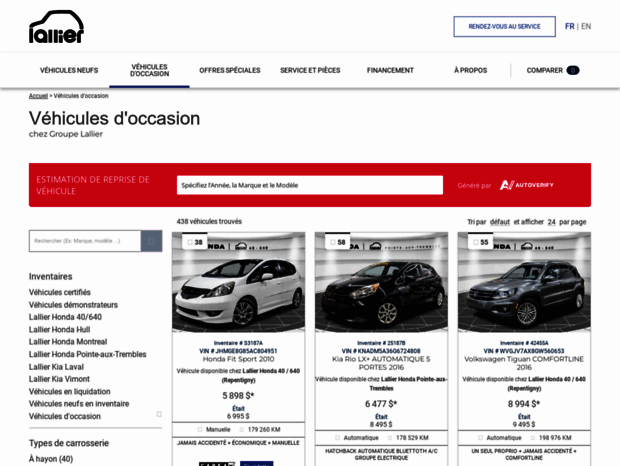
Task: Filter by Lallier Honda 40/640
Action: coord(65,317)
